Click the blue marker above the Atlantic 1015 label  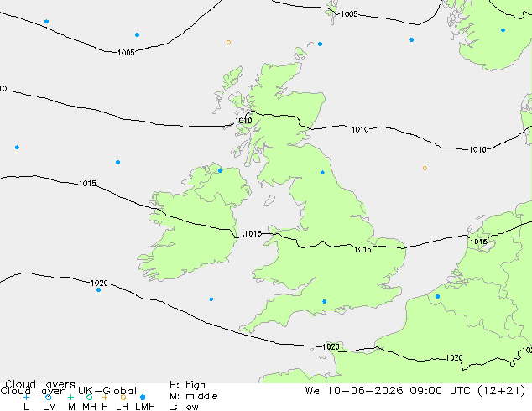click(117, 163)
